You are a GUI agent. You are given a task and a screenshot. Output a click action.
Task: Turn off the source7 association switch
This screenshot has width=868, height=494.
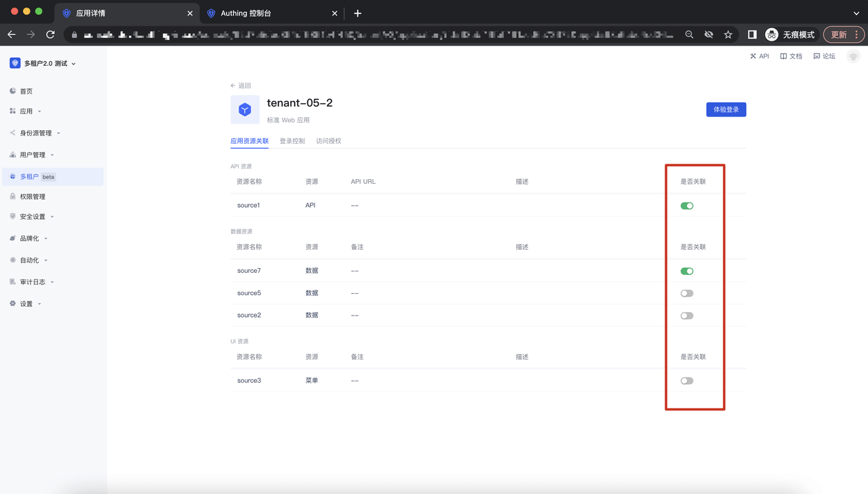[x=687, y=271]
